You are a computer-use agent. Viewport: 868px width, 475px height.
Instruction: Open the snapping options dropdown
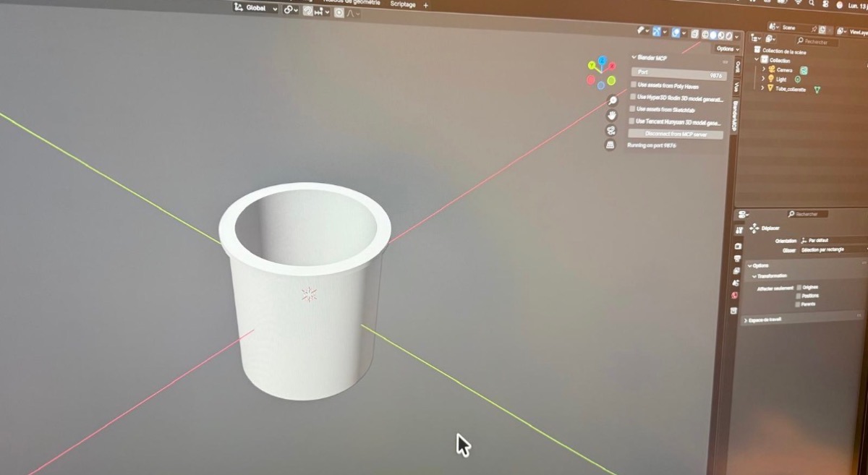(322, 12)
